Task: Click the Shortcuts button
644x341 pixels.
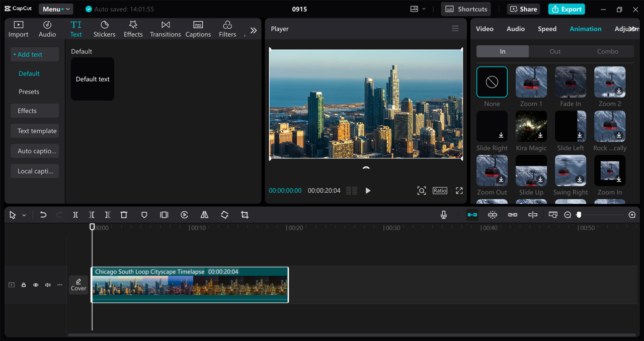Action: tap(466, 9)
